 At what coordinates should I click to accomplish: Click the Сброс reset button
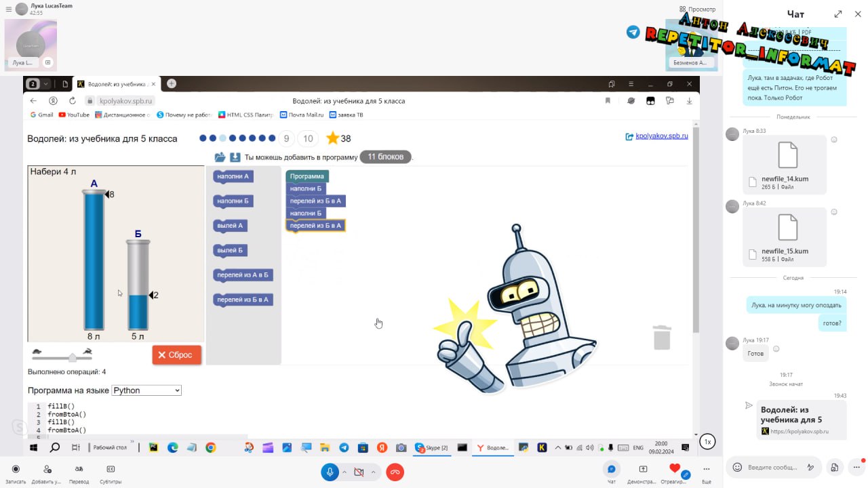pos(176,354)
